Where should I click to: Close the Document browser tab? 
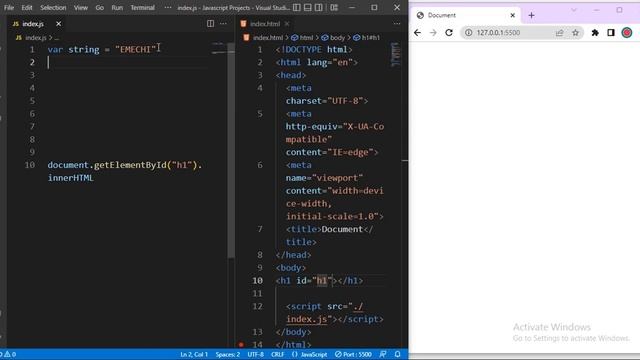point(513,15)
